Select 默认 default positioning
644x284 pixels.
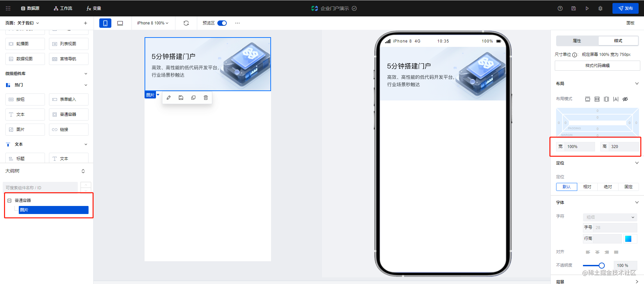click(x=567, y=187)
